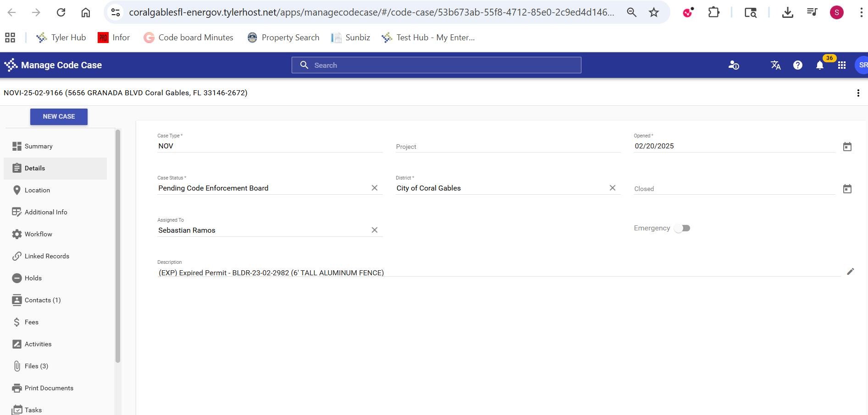
Task: Open the apps grid launcher icon
Action: coord(842,66)
